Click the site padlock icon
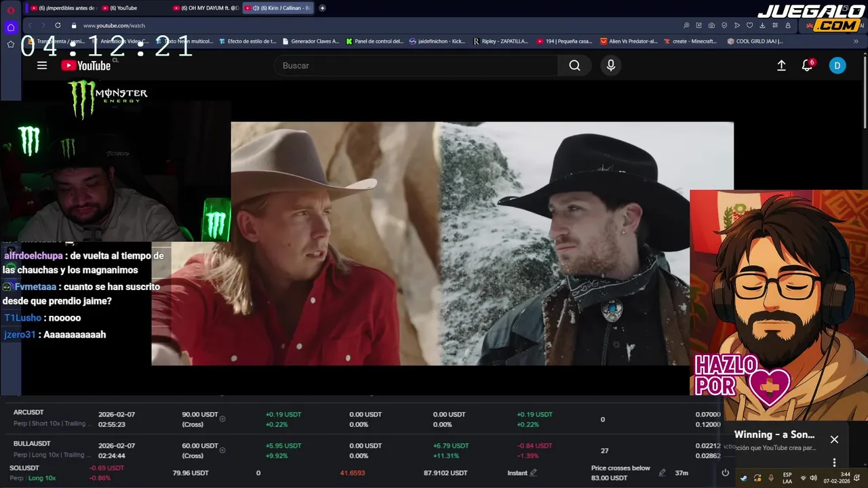868x488 pixels. tap(74, 25)
